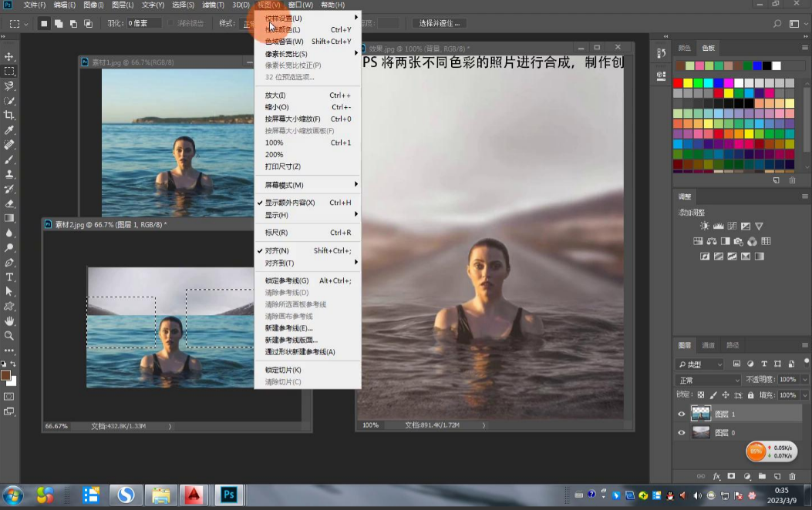Add a Brightness/Contrast adjustment
Screen dimensions: 812x510
pos(704,226)
